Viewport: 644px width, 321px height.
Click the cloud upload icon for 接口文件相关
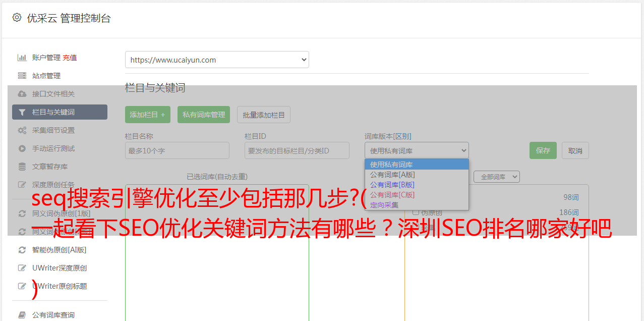point(22,94)
